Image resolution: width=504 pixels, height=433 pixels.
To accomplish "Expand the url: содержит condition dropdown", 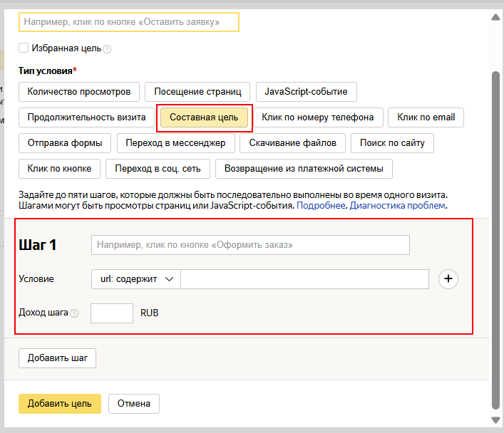I will click(135, 279).
